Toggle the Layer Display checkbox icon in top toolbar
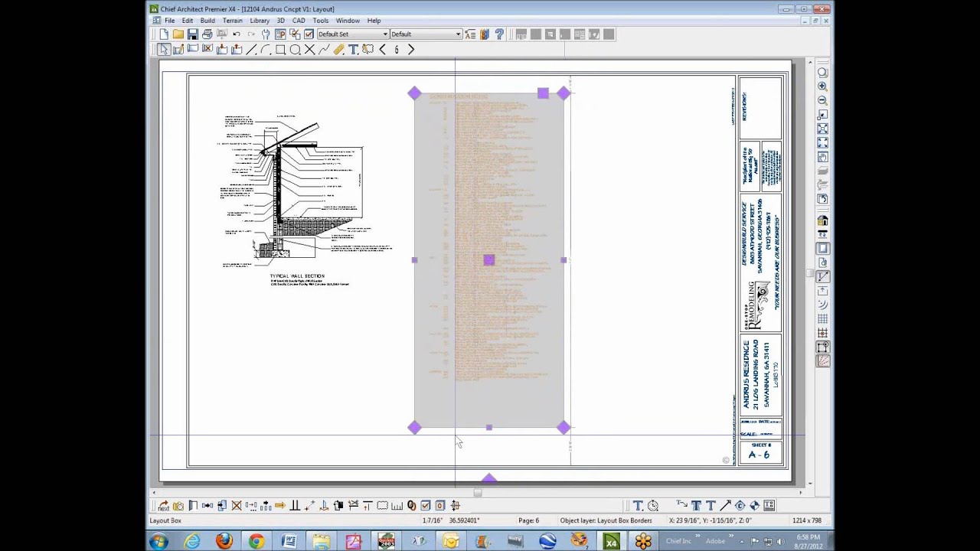The image size is (980, 551). (x=309, y=34)
